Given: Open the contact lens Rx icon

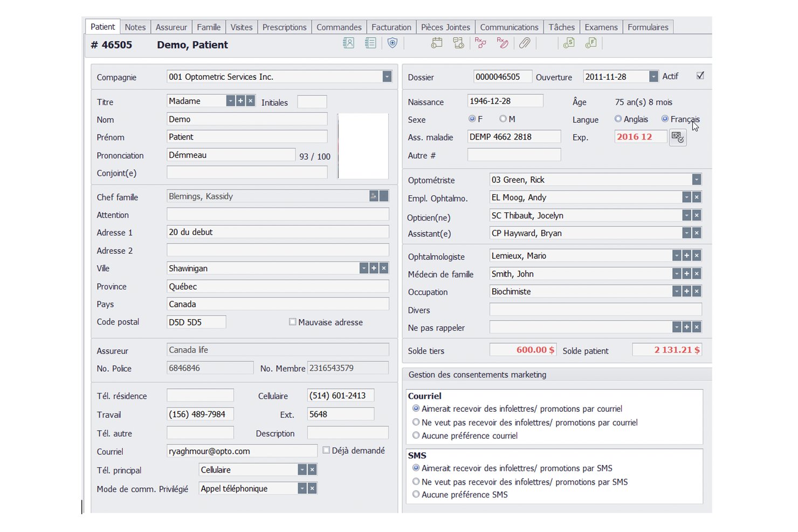Looking at the screenshot, I should (x=503, y=43).
